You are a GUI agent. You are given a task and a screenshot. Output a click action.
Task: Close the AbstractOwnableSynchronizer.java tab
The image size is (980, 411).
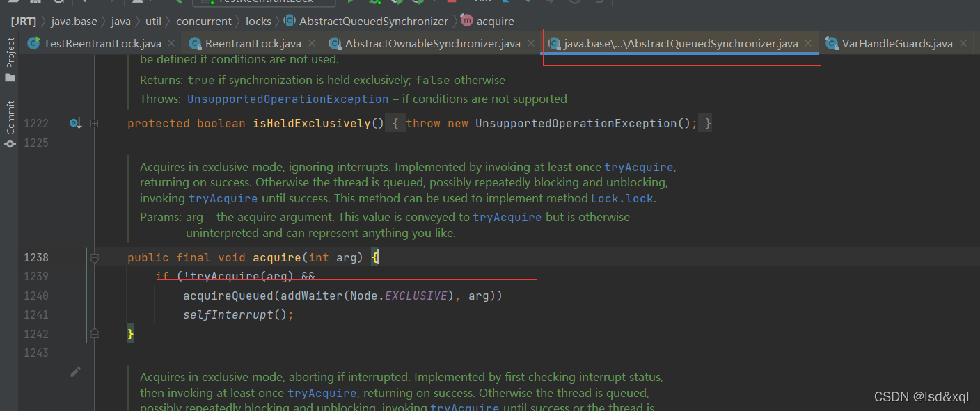(531, 43)
